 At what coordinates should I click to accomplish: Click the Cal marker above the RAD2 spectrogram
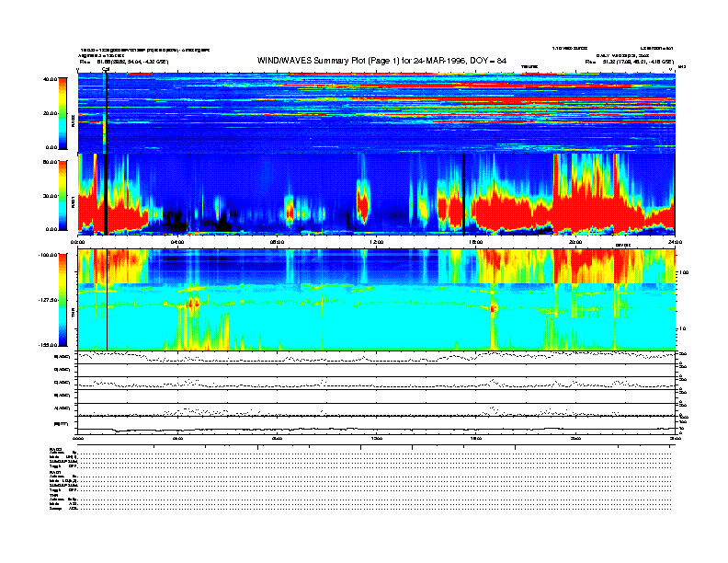pyautogui.click(x=106, y=70)
